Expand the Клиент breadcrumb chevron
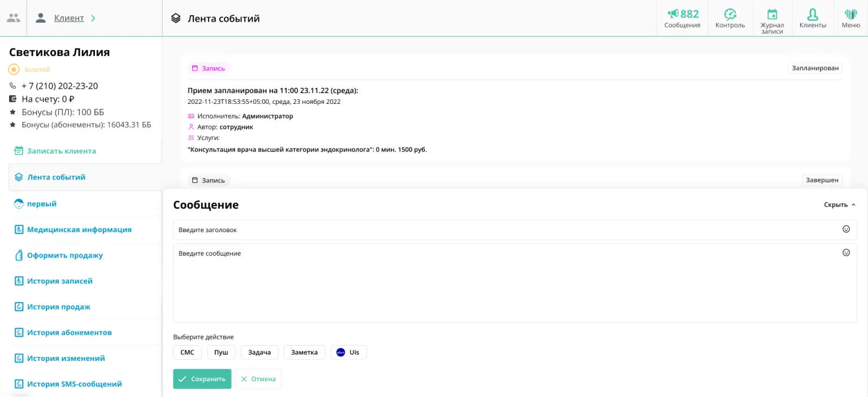The image size is (868, 397). click(x=93, y=18)
